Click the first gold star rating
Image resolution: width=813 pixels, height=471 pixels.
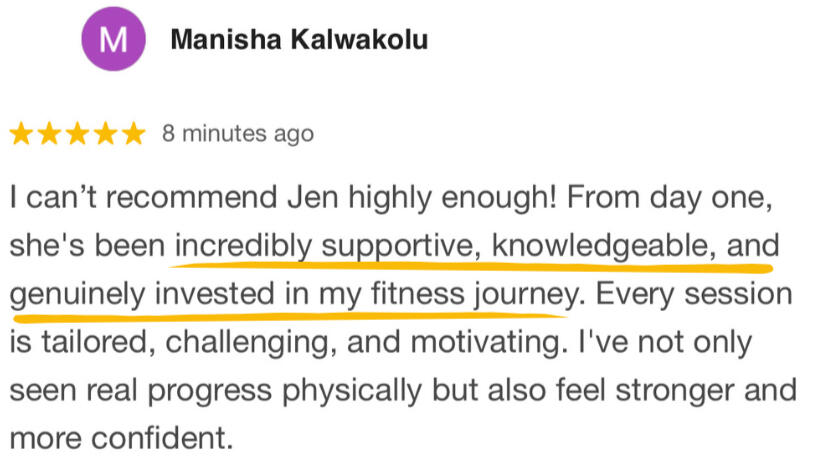[x=22, y=134]
